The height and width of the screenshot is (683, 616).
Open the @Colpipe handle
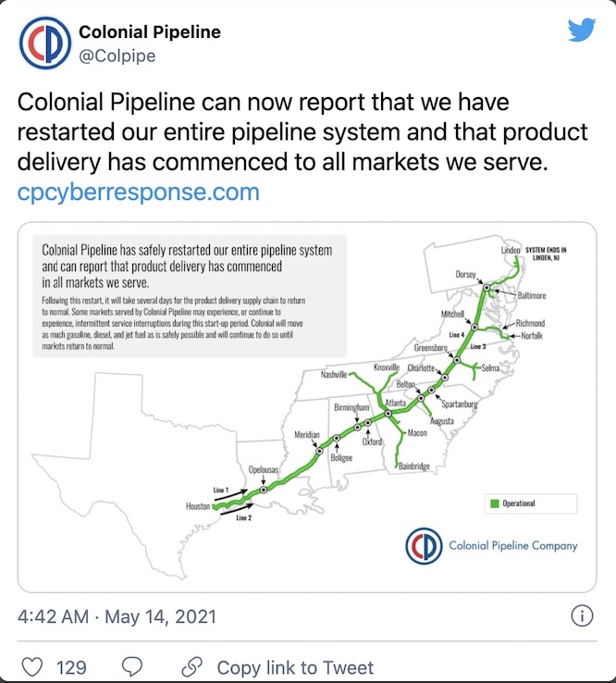click(117, 56)
